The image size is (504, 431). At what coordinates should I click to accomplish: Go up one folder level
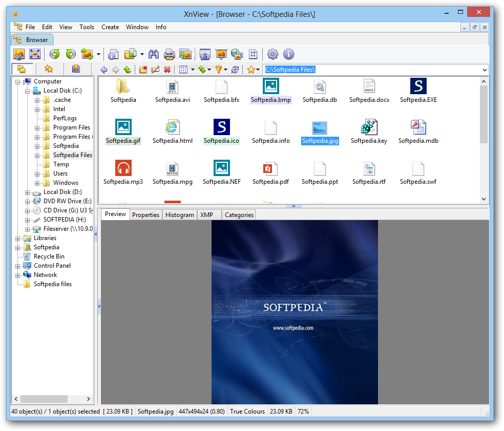coord(127,70)
